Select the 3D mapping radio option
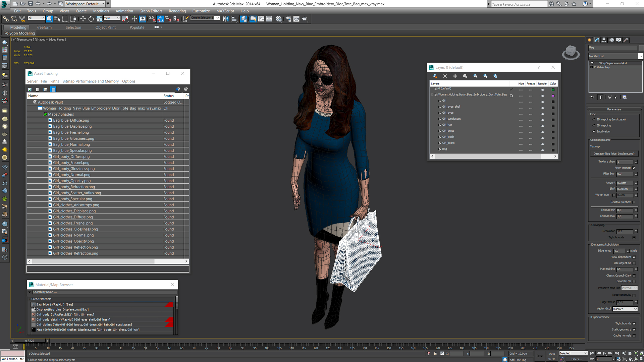Viewport: 644px width, 362px height. coord(594,125)
